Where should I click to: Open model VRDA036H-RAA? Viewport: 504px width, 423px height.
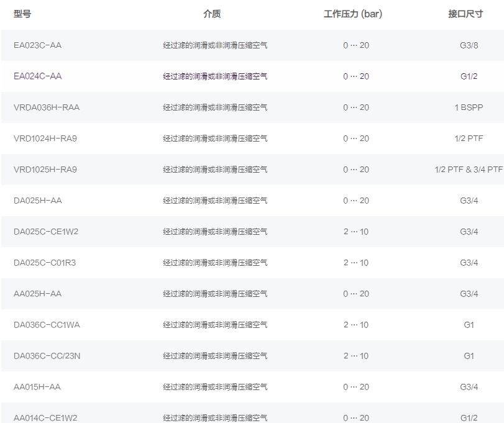click(x=46, y=107)
